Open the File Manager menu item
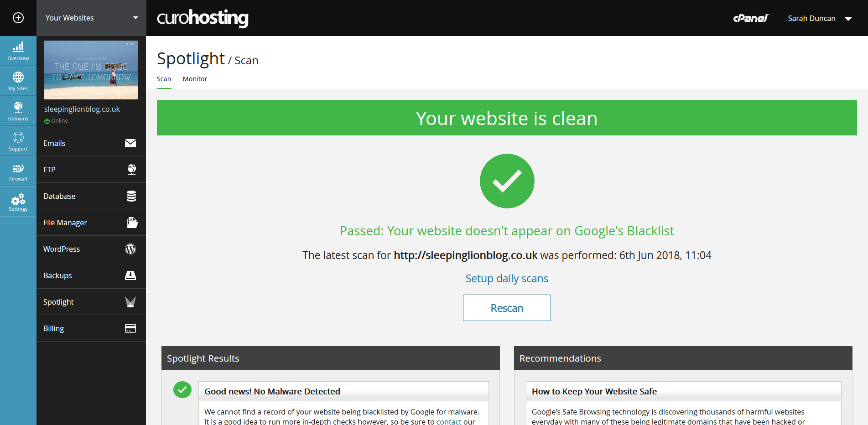The image size is (868, 425). point(91,223)
